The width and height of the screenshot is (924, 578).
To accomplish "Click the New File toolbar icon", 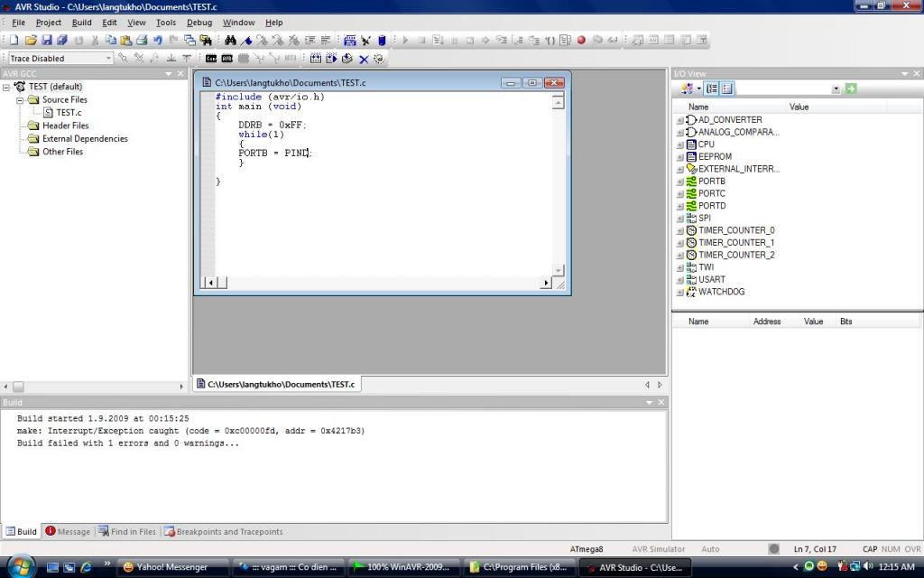I will [x=14, y=41].
